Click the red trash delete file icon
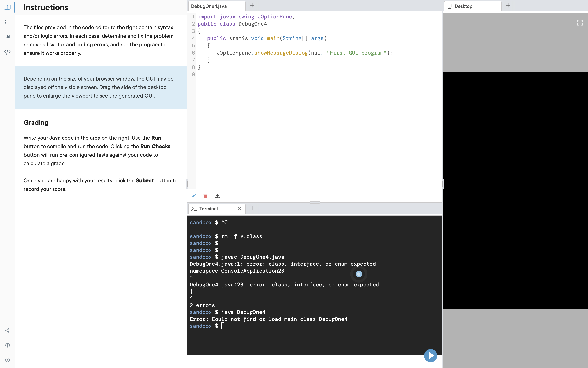Viewport: 588px width, 368px height. tap(206, 196)
